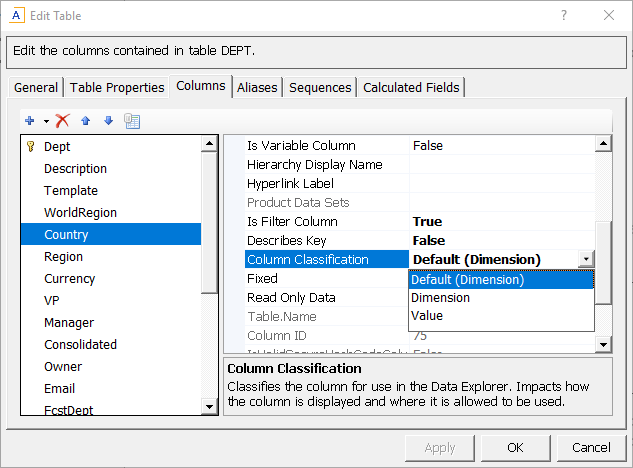Open the add column dropdown arrow
Image resolution: width=633 pixels, height=468 pixels.
[46, 121]
